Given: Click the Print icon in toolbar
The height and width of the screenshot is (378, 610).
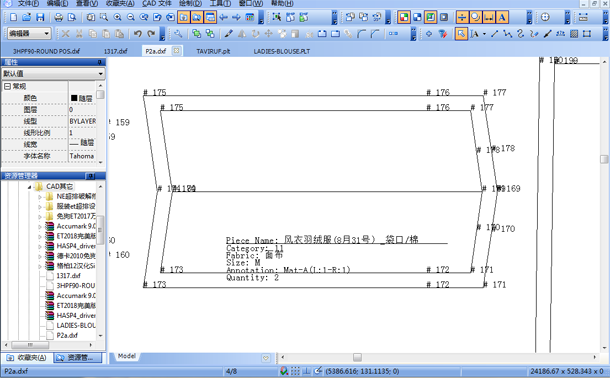Looking at the screenshot, I should [58, 17].
